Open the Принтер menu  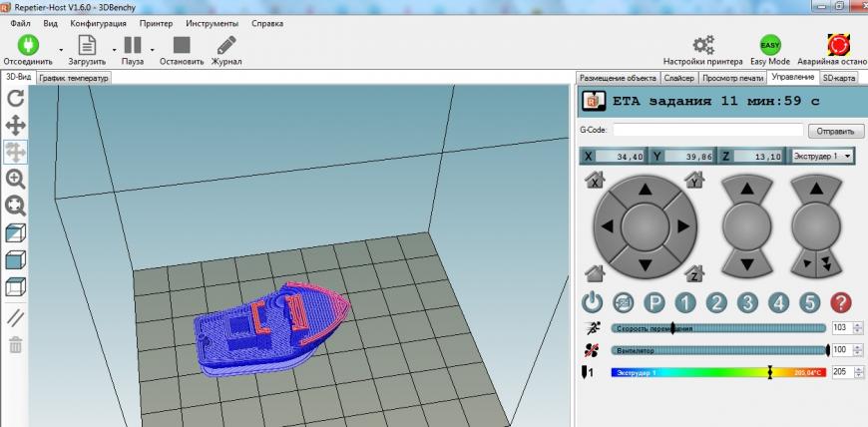[x=156, y=23]
